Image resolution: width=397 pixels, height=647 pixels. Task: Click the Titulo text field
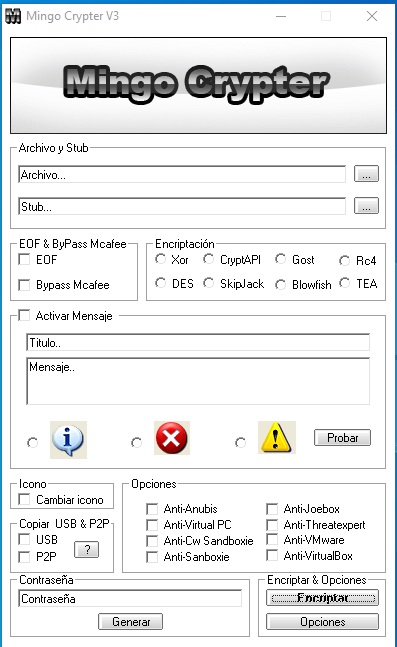(198, 342)
